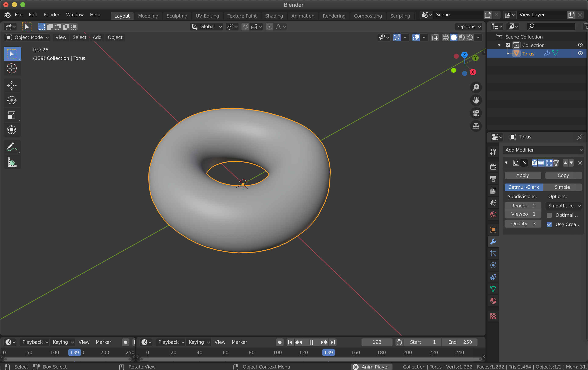
Task: Expand the Add Modifier dropdown
Action: [x=543, y=150]
